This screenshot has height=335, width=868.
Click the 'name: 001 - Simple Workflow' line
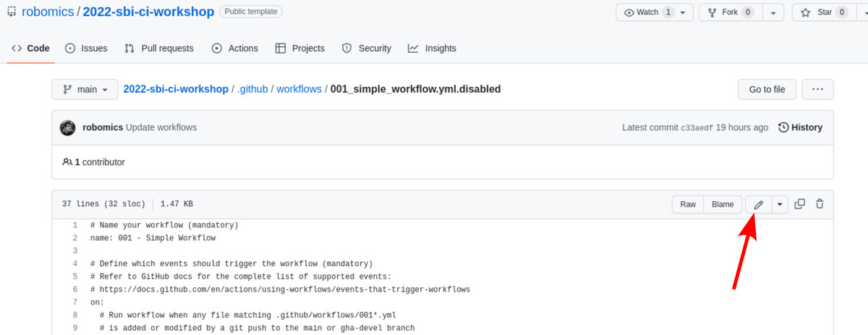coord(153,238)
